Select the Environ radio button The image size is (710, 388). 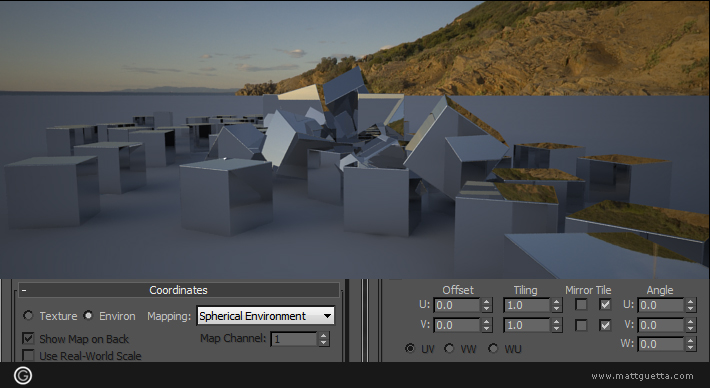[x=88, y=315]
